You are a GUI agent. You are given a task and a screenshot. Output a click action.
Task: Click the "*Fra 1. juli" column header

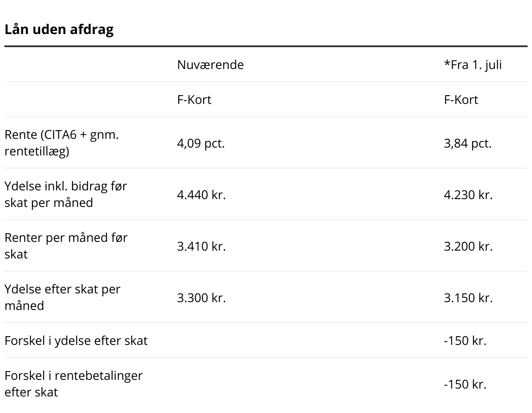pos(473,65)
